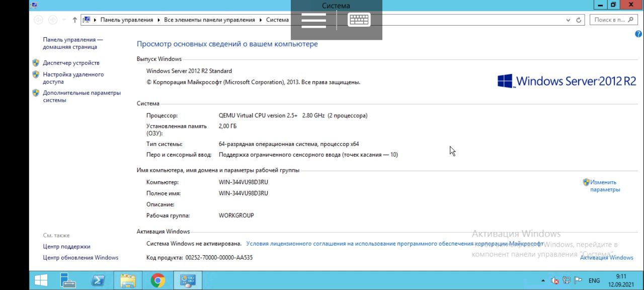The image size is (644, 290).
Task: Click shield icon beside 'Настройка удаленного доступа'
Action: click(36, 75)
